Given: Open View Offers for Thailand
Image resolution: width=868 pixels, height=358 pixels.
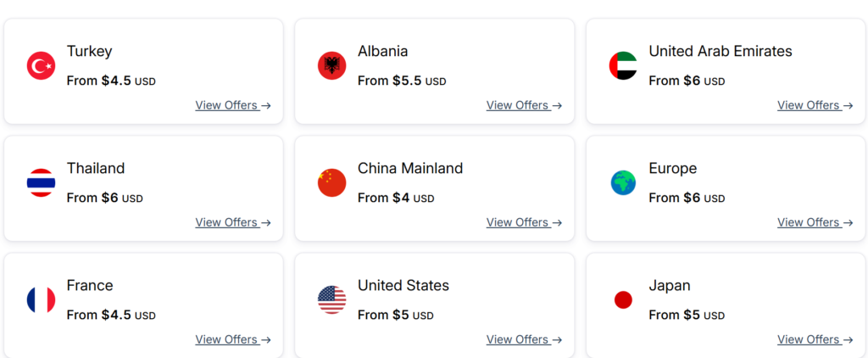Looking at the screenshot, I should [233, 222].
